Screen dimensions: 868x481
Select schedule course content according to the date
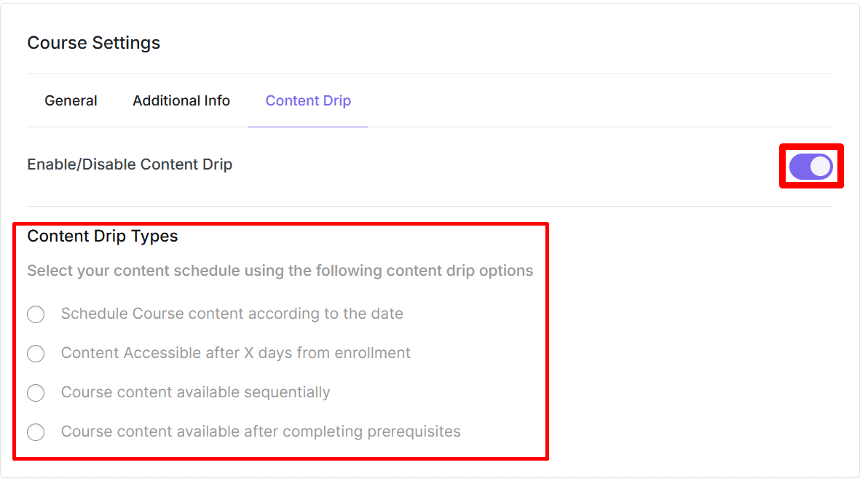point(36,314)
